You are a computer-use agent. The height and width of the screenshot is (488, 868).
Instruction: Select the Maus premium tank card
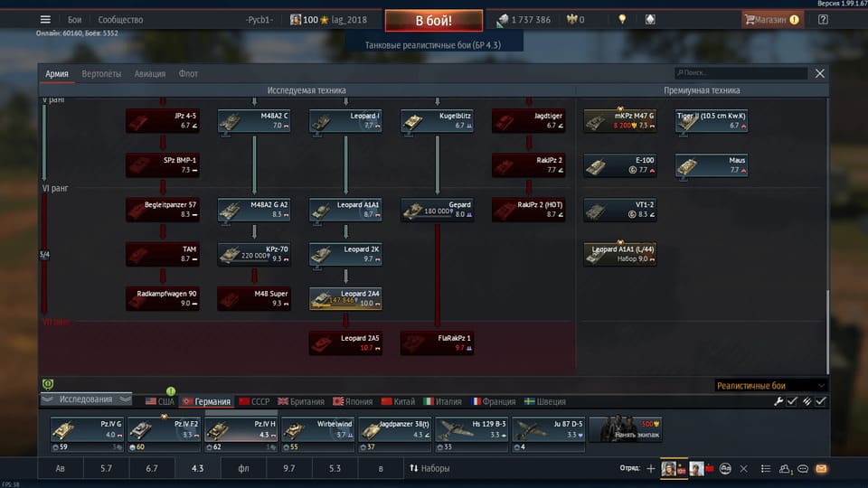(712, 165)
